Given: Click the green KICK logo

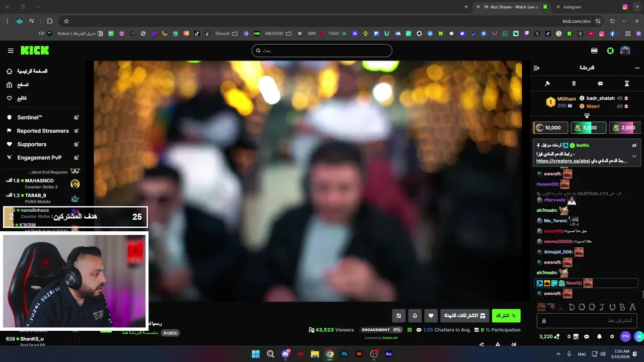Looking at the screenshot, I should click(35, 50).
